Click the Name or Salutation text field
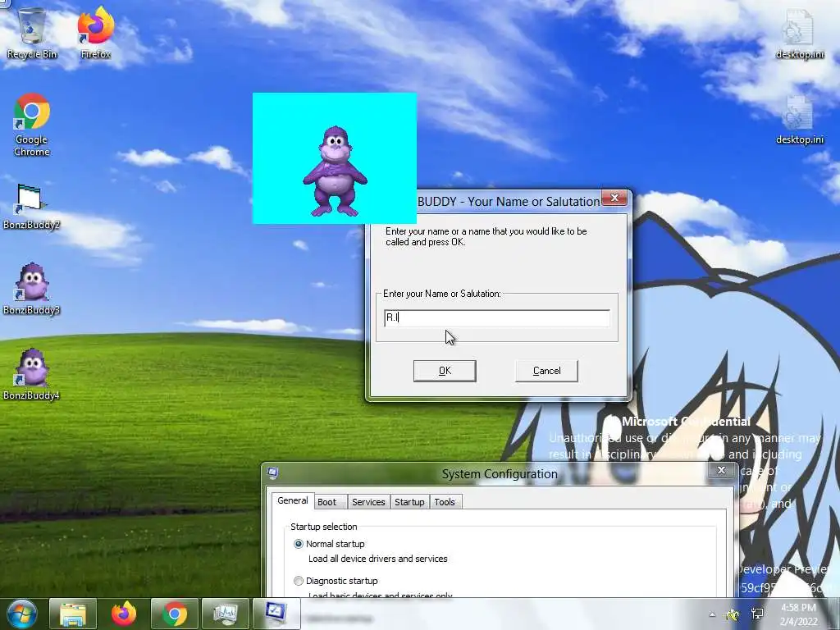 (497, 317)
